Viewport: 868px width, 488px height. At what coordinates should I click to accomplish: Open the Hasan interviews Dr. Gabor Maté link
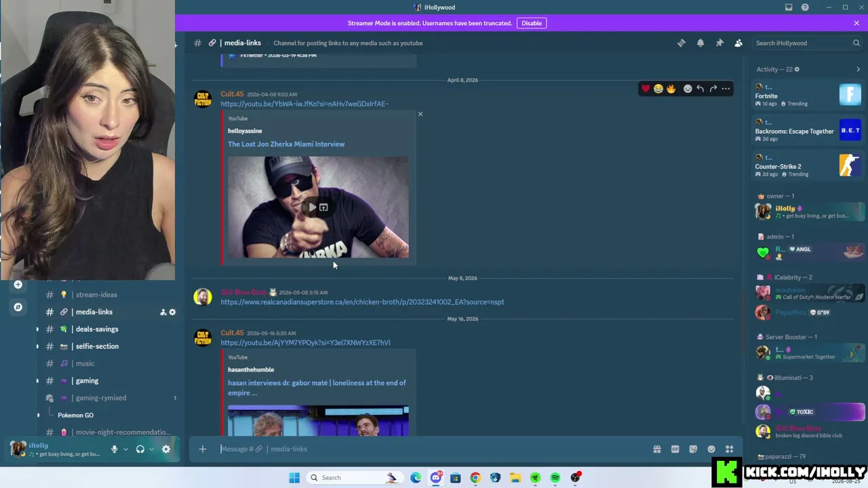[x=317, y=388]
